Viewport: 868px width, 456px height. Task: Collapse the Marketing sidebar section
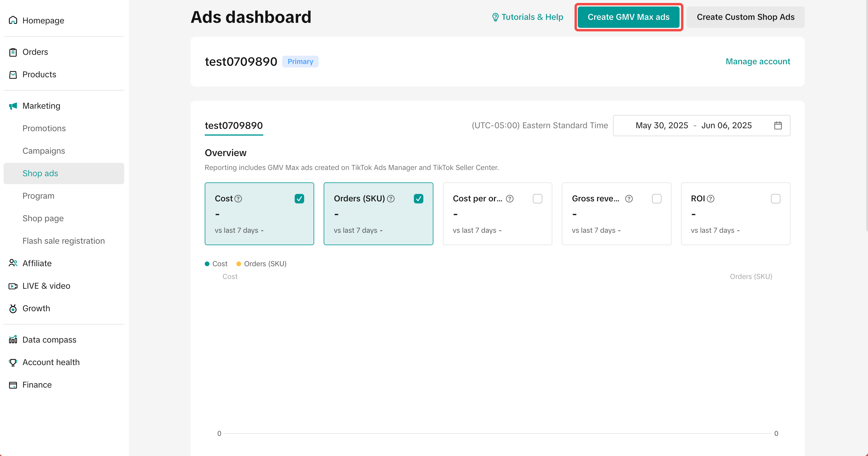[41, 106]
